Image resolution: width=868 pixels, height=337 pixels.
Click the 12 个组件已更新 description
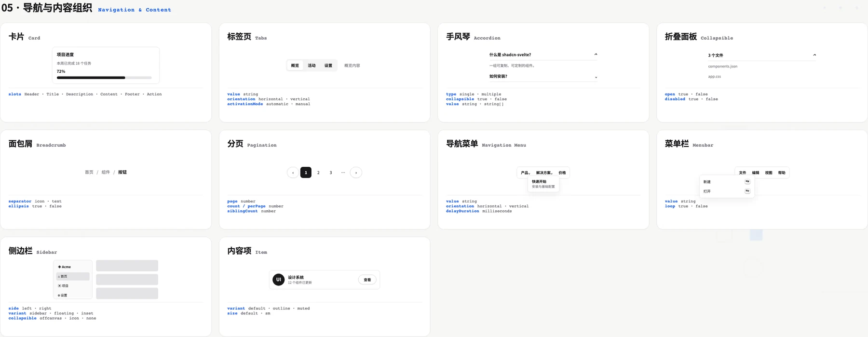pos(300,283)
